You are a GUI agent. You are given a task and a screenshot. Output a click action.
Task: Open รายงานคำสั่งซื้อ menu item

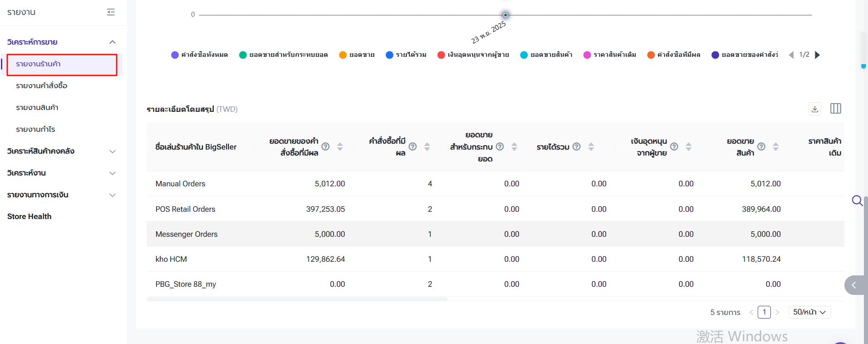(x=41, y=86)
